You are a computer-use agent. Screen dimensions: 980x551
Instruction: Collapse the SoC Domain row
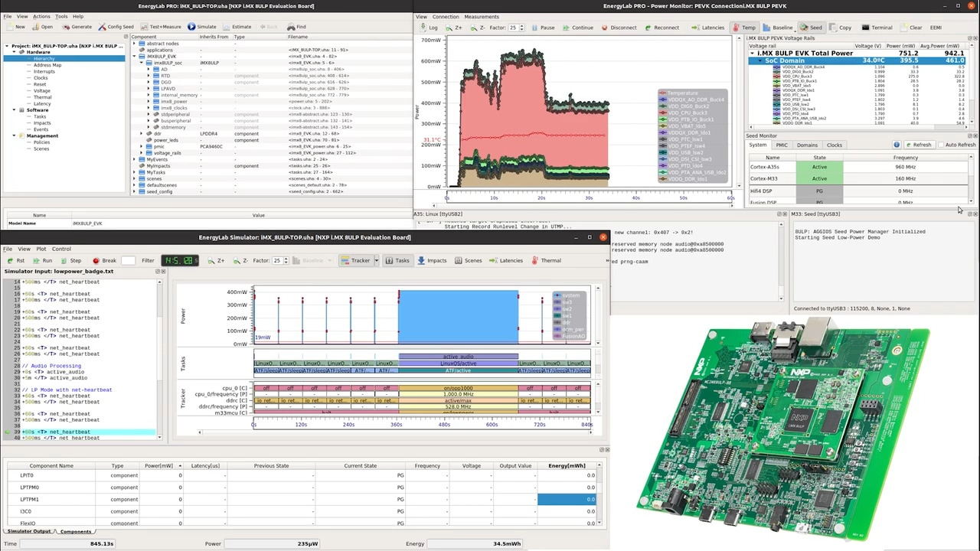coord(759,60)
